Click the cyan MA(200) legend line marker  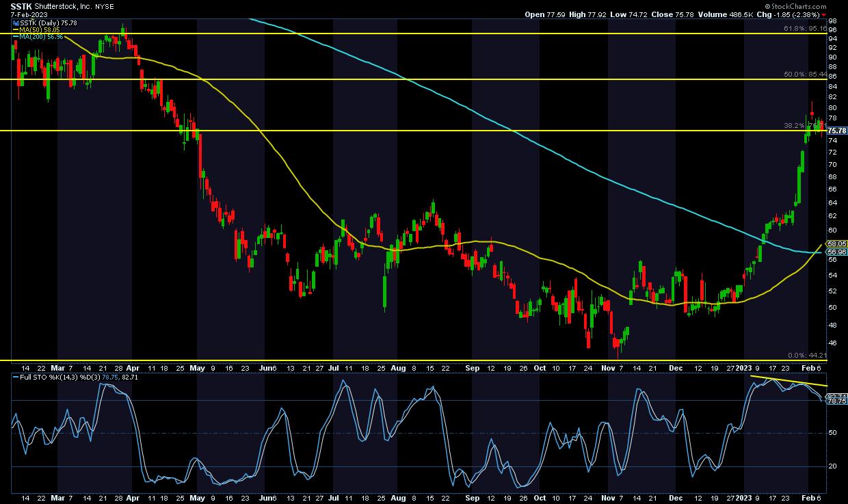tap(14, 37)
